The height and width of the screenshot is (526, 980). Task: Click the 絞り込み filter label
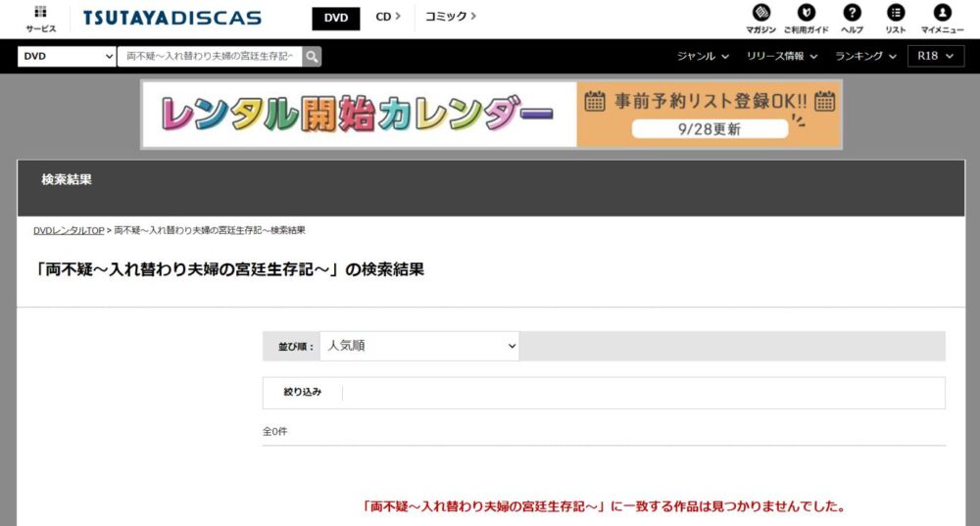coord(303,392)
